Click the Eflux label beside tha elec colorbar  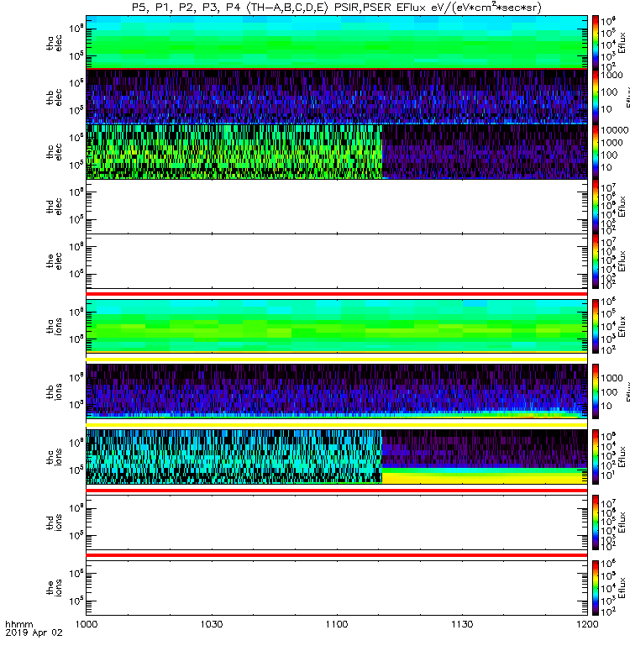(622, 43)
